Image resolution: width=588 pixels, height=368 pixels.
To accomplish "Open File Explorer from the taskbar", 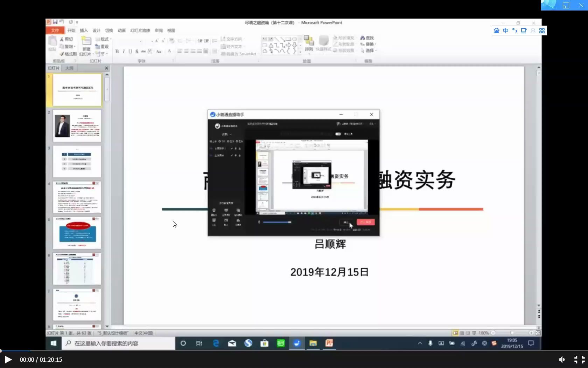I will pos(313,343).
